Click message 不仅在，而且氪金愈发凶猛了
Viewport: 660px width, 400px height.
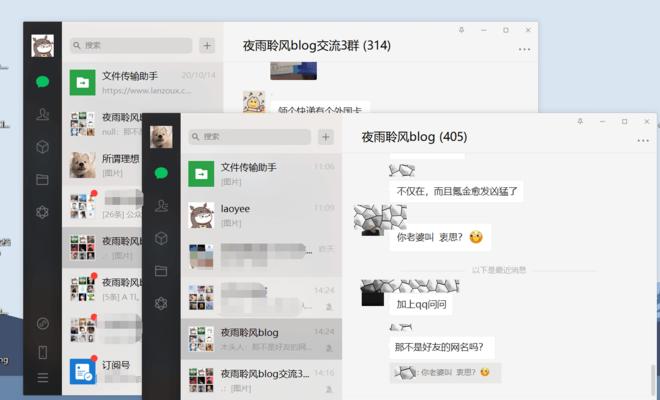457,191
